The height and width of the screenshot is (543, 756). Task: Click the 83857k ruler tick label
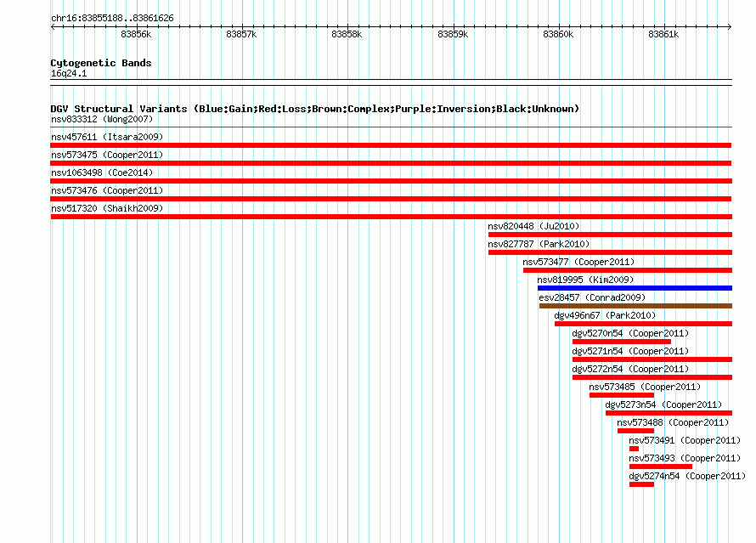[x=241, y=34]
